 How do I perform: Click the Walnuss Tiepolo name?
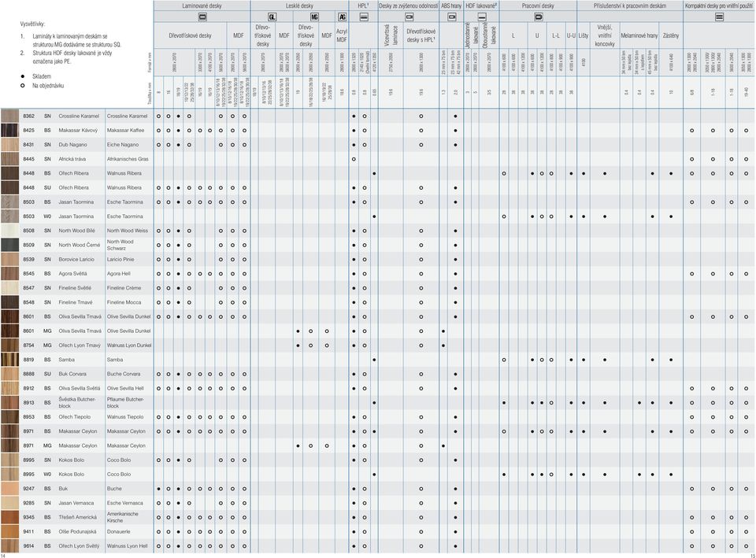coord(125,417)
